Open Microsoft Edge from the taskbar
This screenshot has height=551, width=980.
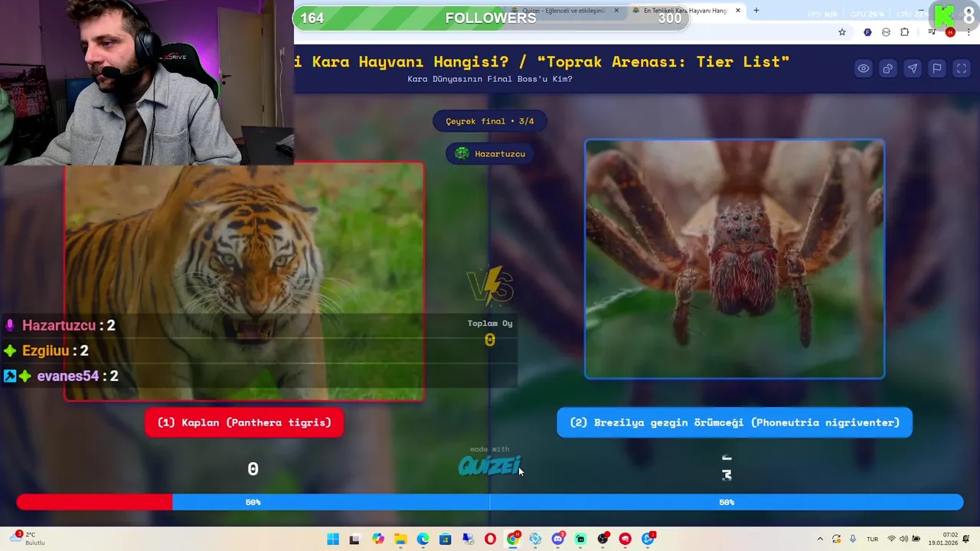coord(423,539)
